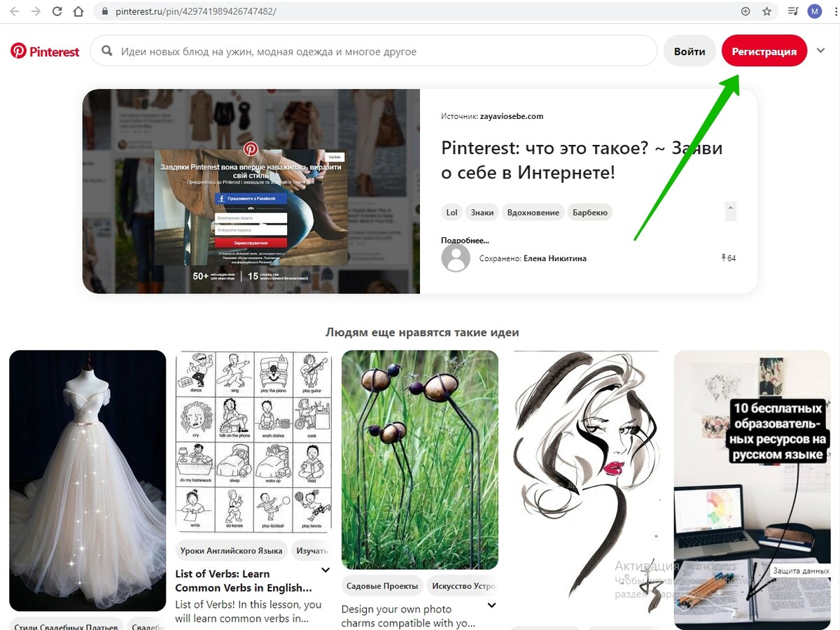Open the garden grass charms pin image
Viewport: 840px width, 630px height.
[x=420, y=460]
